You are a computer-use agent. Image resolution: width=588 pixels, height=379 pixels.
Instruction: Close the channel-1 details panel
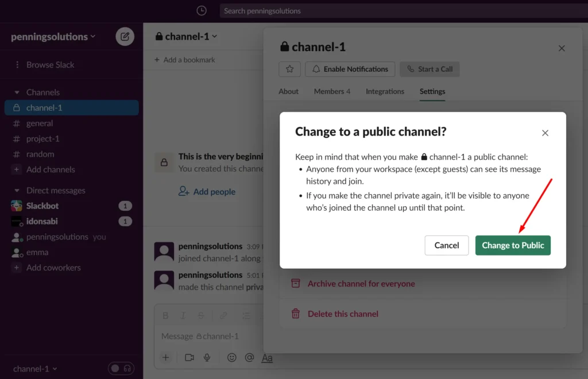(562, 48)
